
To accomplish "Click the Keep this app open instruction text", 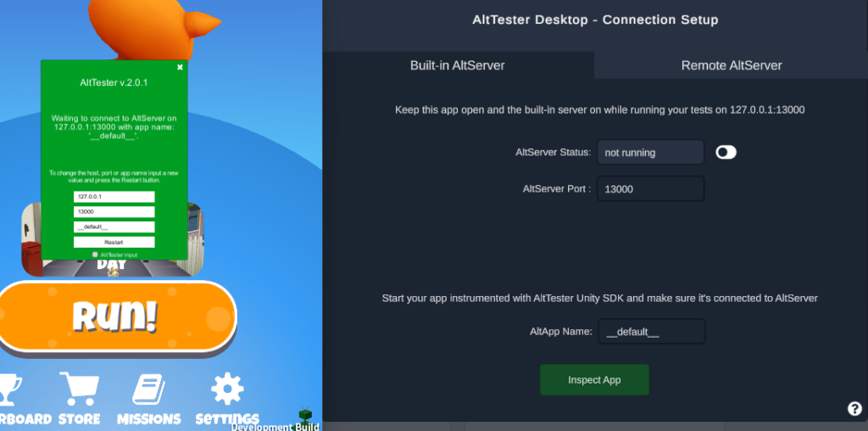I will pyautogui.click(x=599, y=109).
